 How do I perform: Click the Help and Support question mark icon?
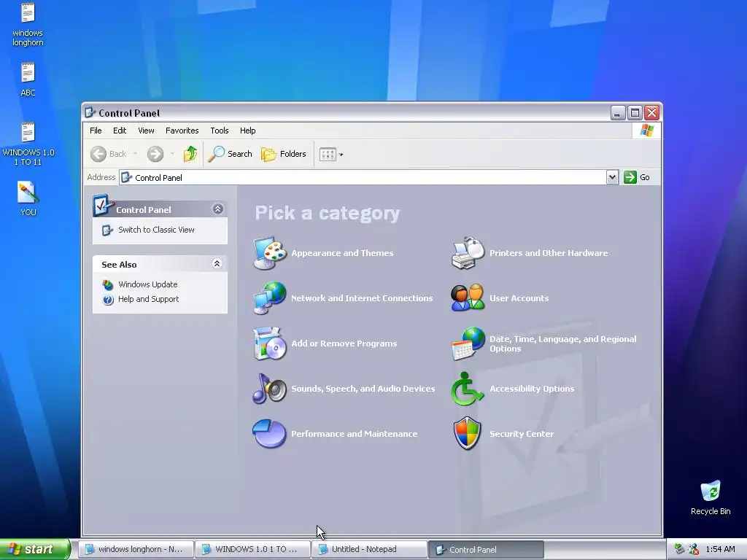tap(108, 300)
